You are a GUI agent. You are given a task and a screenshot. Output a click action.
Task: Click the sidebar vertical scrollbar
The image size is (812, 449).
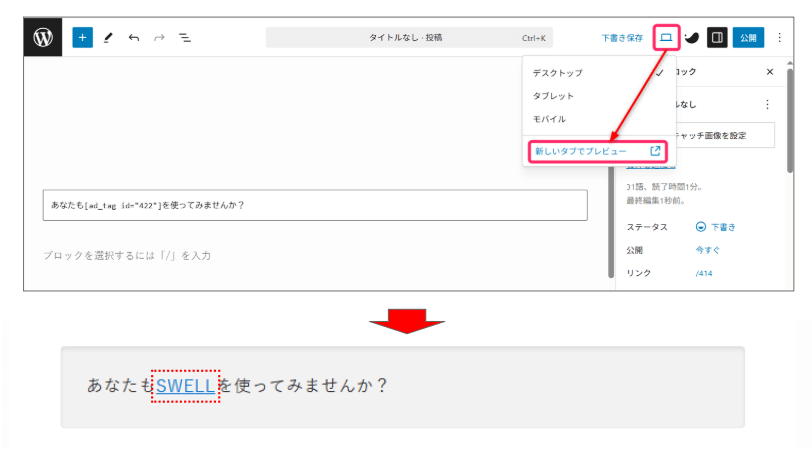pyautogui.click(x=789, y=120)
